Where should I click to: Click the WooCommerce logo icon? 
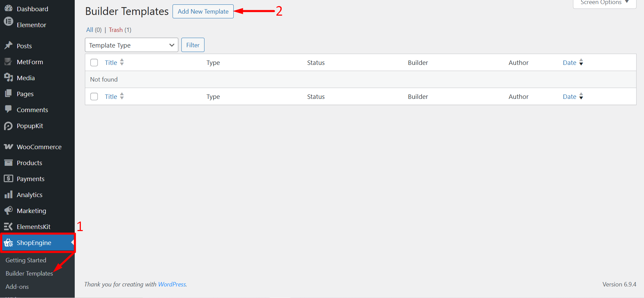[x=8, y=146]
